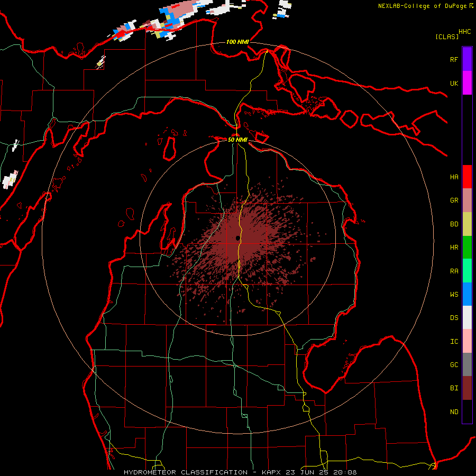
Task: Click the "HR" legend label
Action: click(454, 248)
